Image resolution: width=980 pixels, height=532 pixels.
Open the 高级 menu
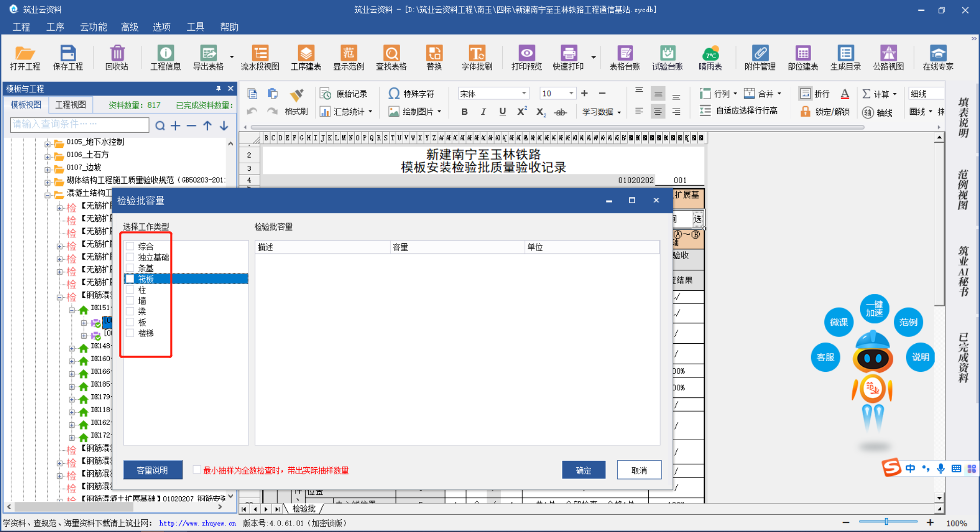point(130,27)
